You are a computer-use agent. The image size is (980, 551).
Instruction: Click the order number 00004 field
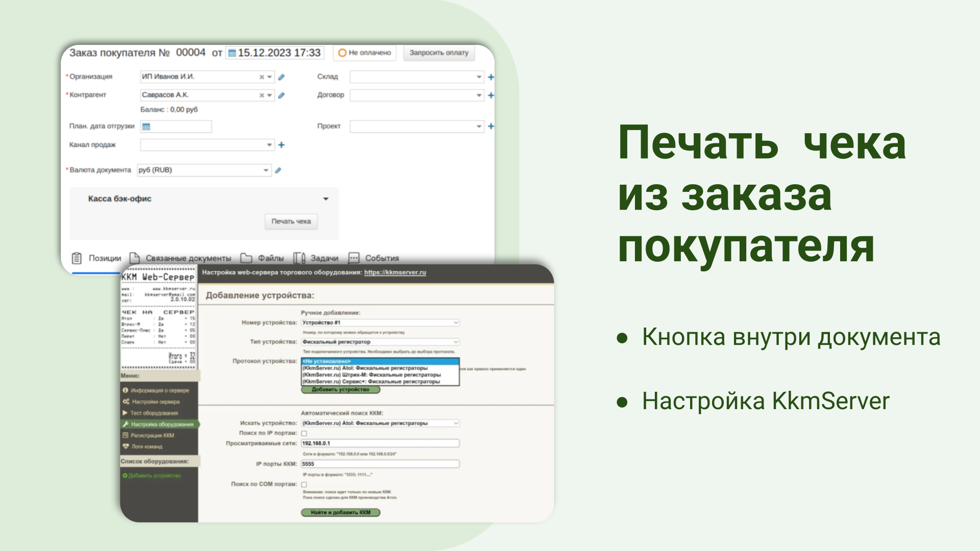point(190,53)
